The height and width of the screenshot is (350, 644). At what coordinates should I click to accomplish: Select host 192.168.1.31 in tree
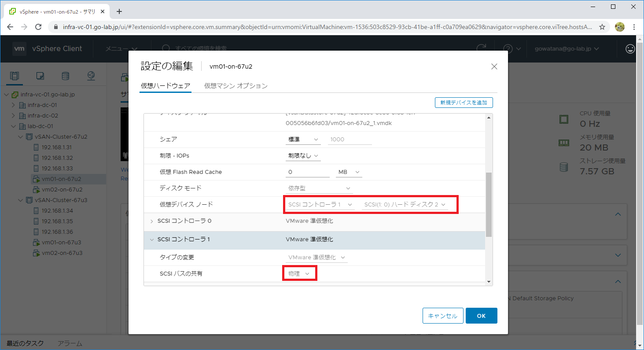click(57, 147)
